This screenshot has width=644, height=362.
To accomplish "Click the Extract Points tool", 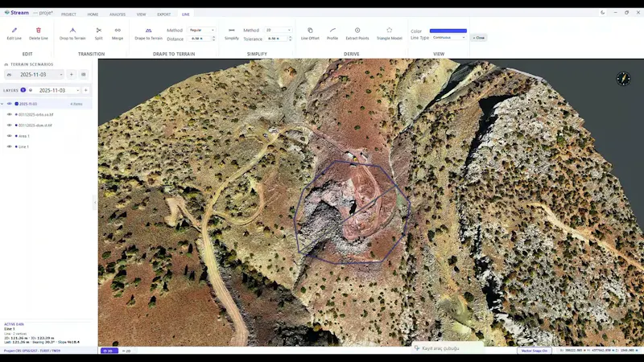I will click(357, 34).
